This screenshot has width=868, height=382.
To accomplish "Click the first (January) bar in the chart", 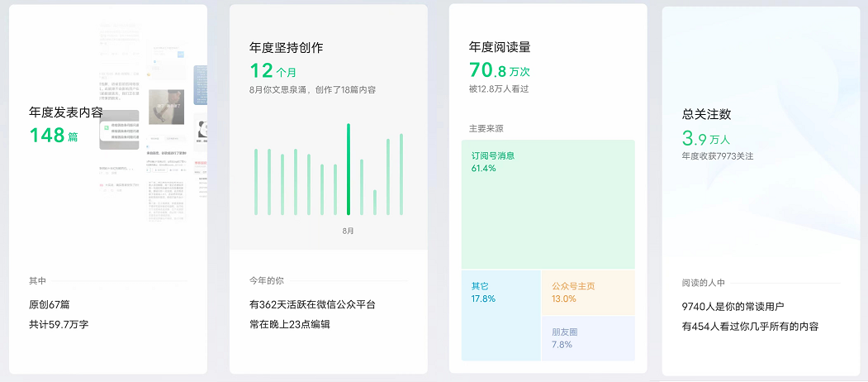I will tap(256, 182).
